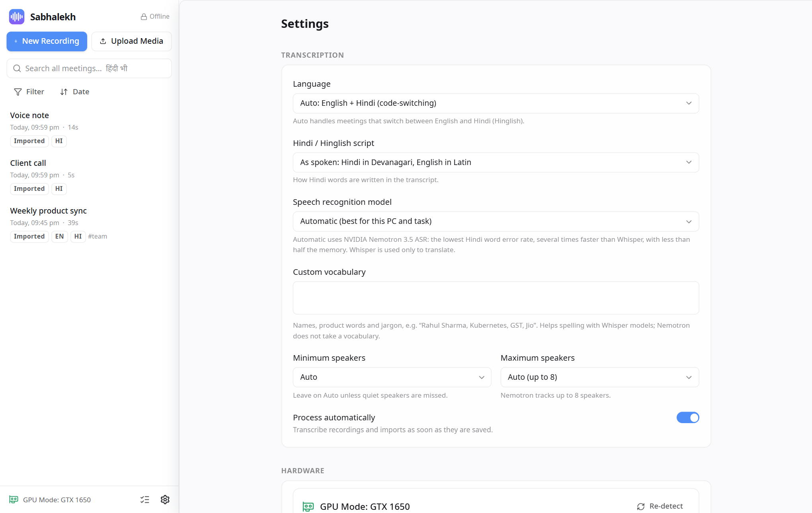The width and height of the screenshot is (812, 513).
Task: Expand the Speech recognition model dropdown
Action: coord(496,222)
